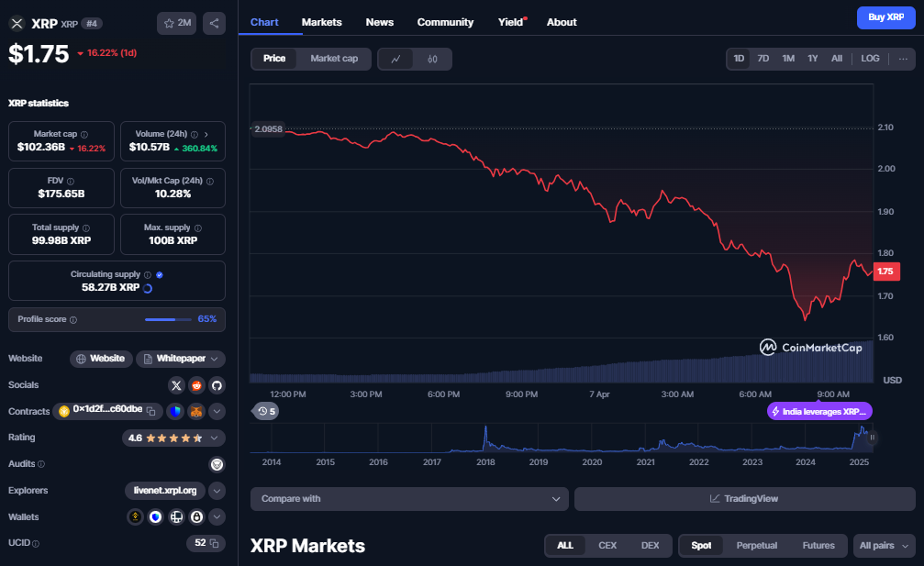Viewport: 924px width, 566px height.
Task: Click the 65% Profile score bar
Action: click(167, 319)
